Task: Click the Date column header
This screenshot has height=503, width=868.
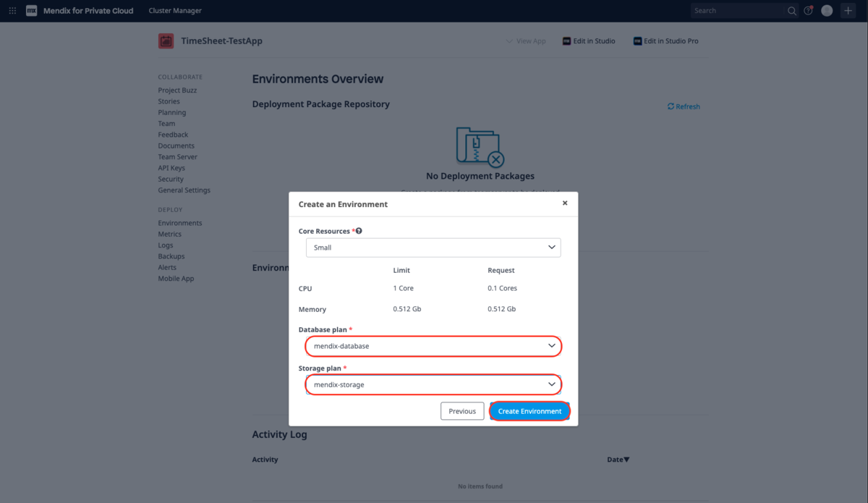Action: point(615,460)
